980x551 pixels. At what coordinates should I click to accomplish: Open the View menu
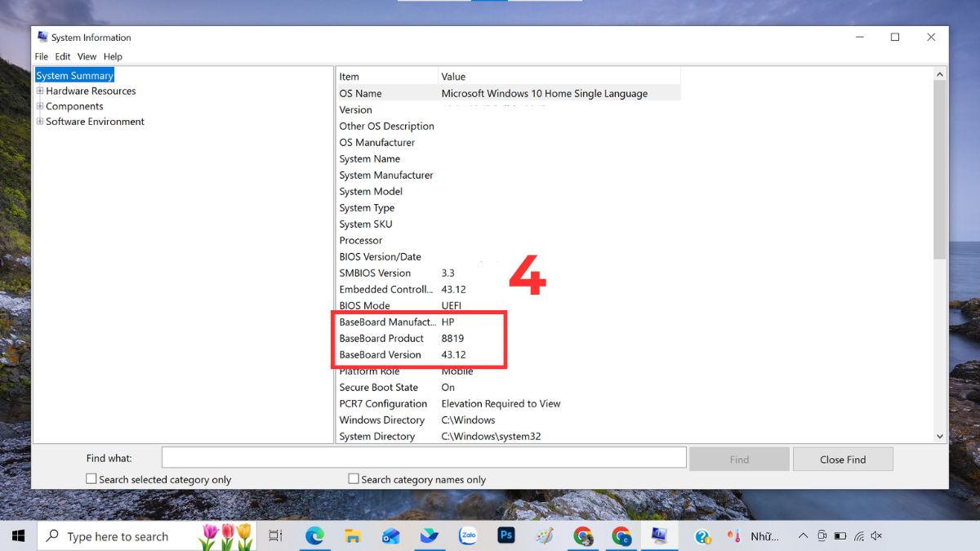(87, 56)
